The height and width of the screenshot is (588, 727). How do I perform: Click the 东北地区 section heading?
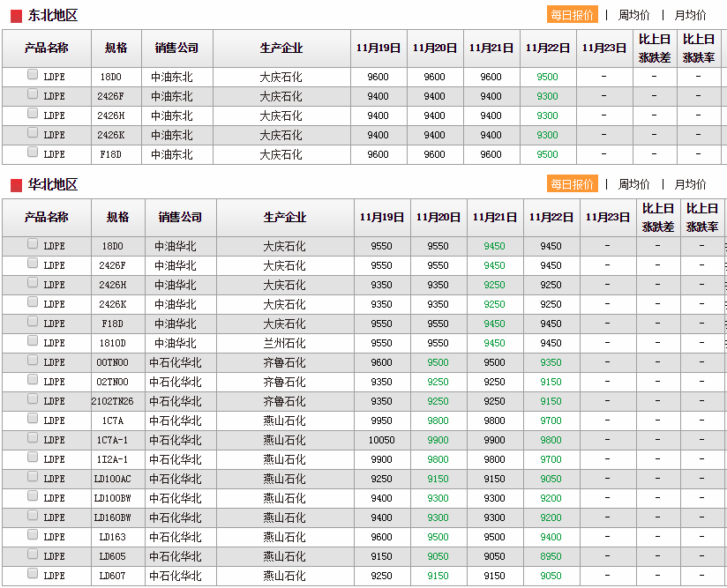click(x=52, y=15)
